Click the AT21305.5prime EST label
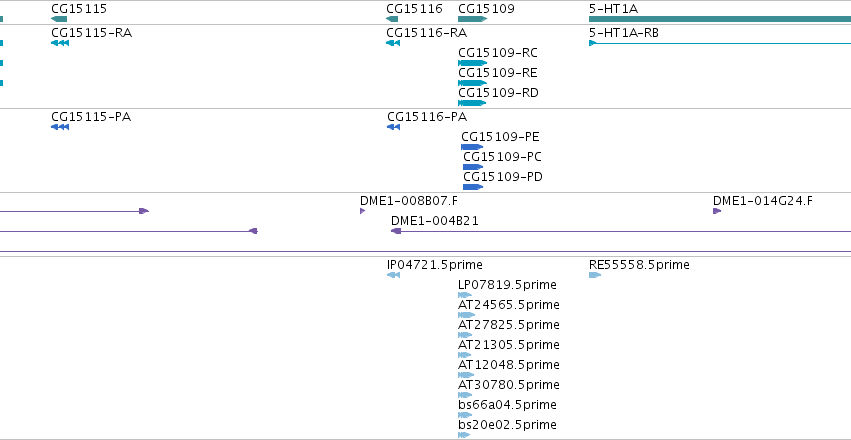 (509, 345)
